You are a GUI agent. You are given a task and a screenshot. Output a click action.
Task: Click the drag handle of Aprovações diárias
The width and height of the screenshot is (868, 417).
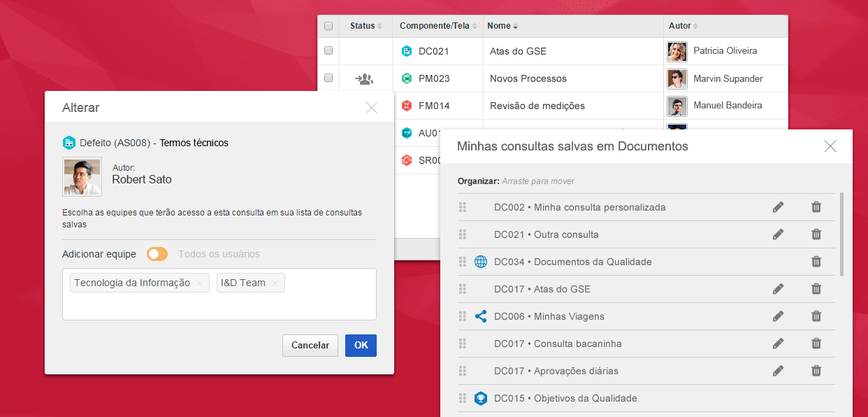coord(462,371)
